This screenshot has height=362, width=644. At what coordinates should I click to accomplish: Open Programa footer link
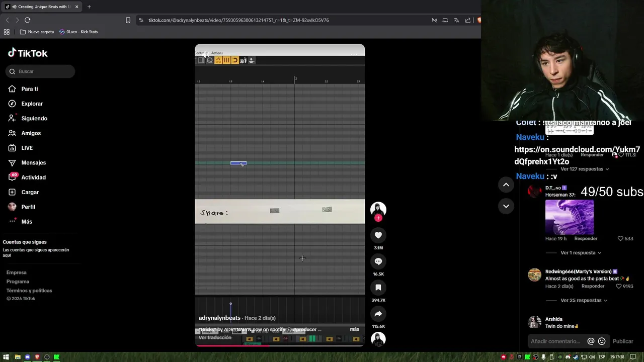click(x=18, y=282)
